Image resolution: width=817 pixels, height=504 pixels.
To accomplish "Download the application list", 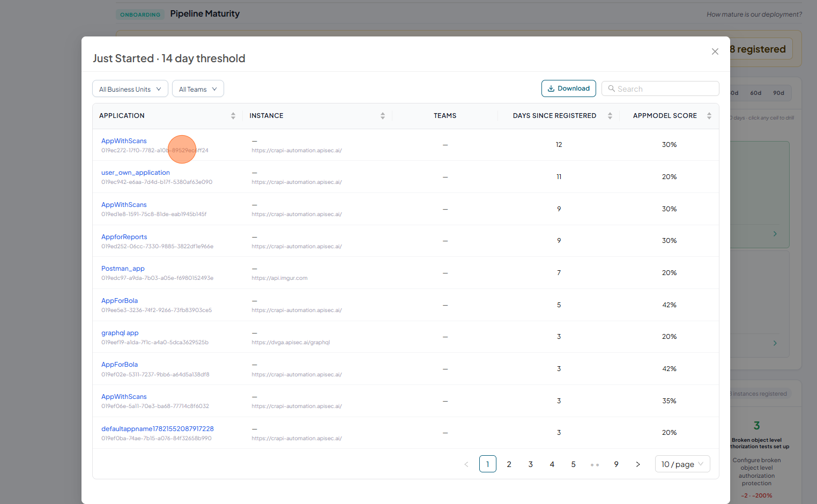I will (569, 88).
